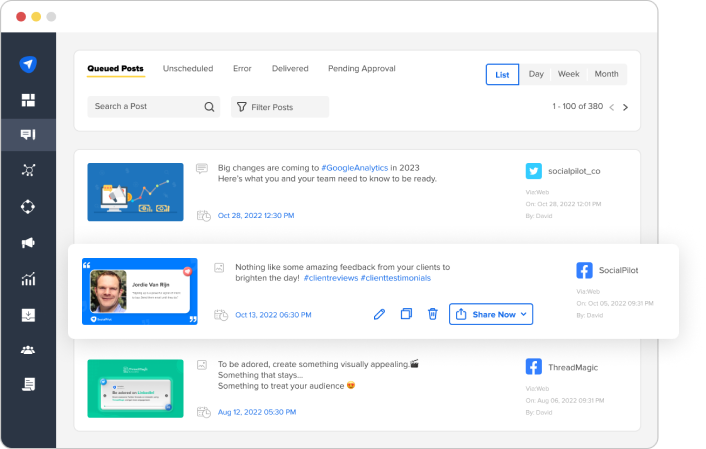This screenshot has width=706, height=449.
Task: Click the #clientreviews hashtag link
Action: coord(331,278)
